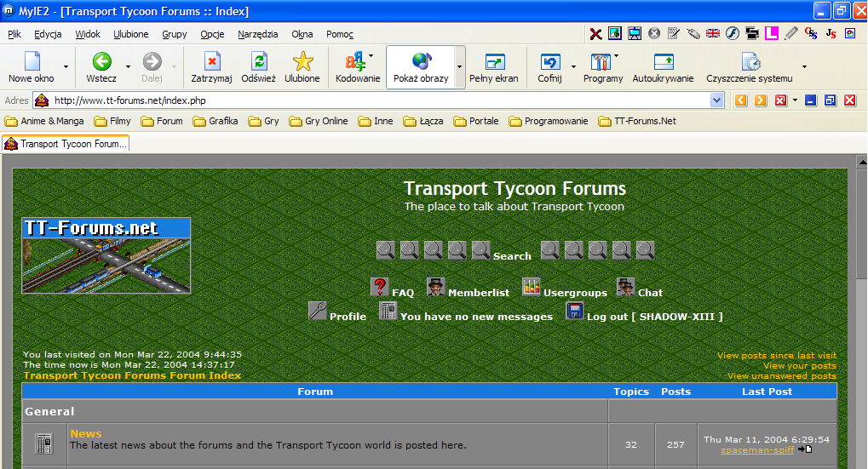Switch to previous tab with orange left arrow
The height and width of the screenshot is (469, 868).
[741, 100]
